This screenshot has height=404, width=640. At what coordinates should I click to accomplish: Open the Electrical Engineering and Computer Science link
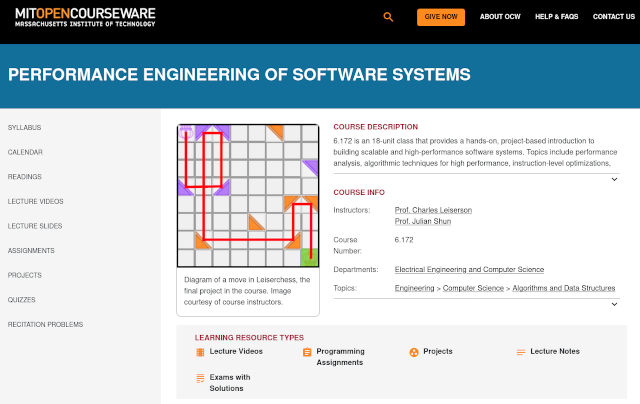coord(469,269)
